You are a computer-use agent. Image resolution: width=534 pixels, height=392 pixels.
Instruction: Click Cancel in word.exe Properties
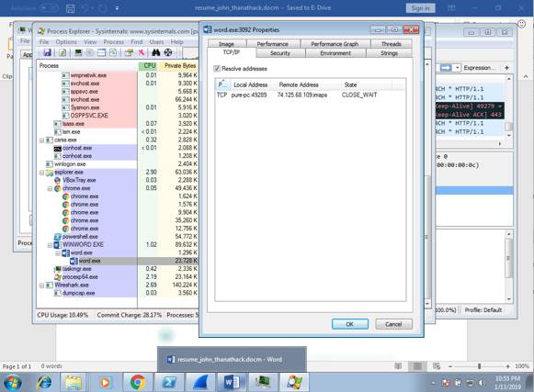[x=393, y=324]
